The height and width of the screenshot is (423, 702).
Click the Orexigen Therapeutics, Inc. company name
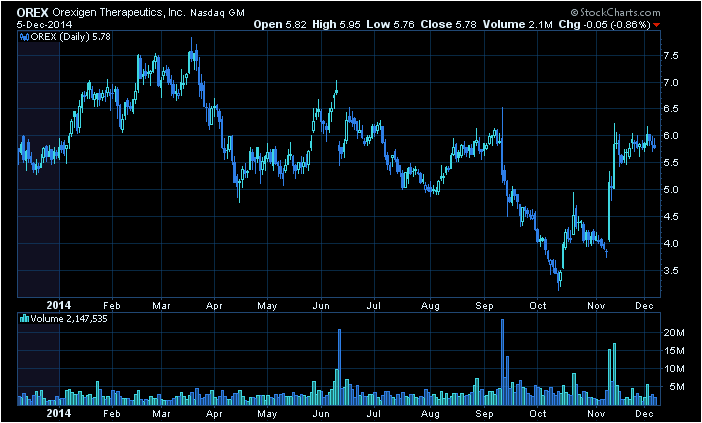point(119,13)
